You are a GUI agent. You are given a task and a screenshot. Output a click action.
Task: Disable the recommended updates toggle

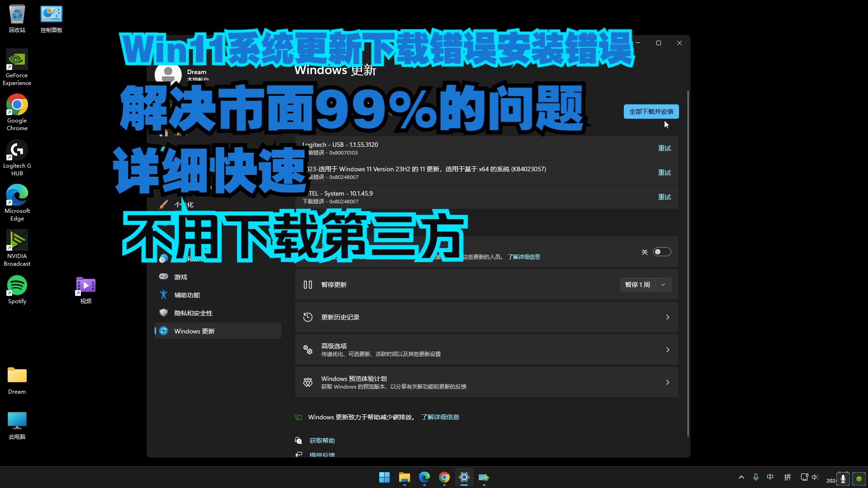(x=661, y=251)
